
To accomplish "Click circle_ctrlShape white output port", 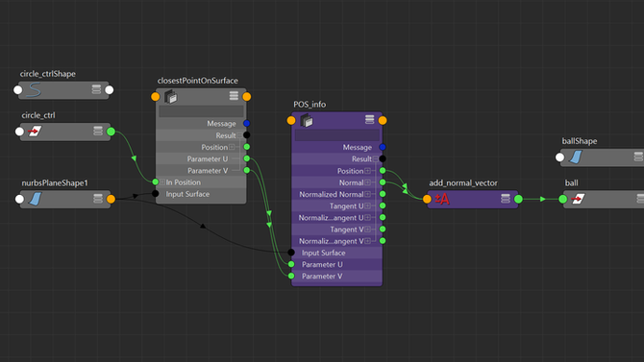I will pyautogui.click(x=110, y=90).
